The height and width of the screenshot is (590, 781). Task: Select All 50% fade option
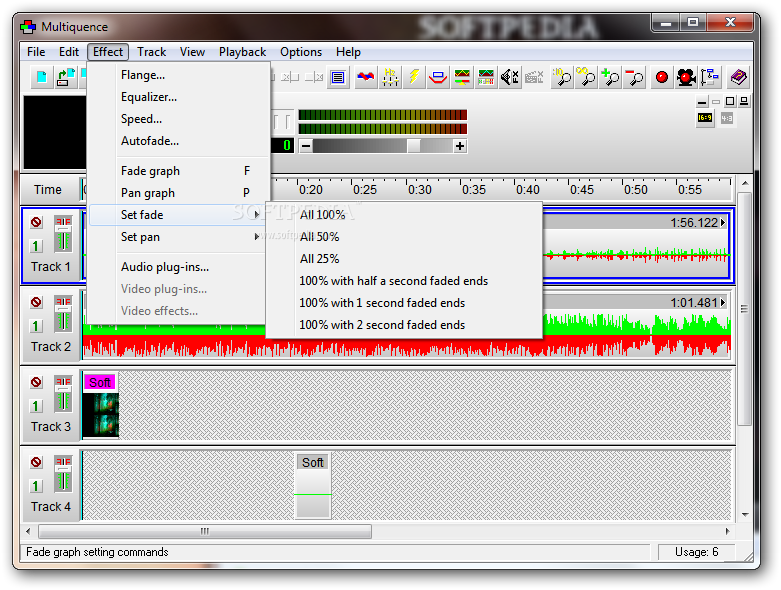click(404, 237)
